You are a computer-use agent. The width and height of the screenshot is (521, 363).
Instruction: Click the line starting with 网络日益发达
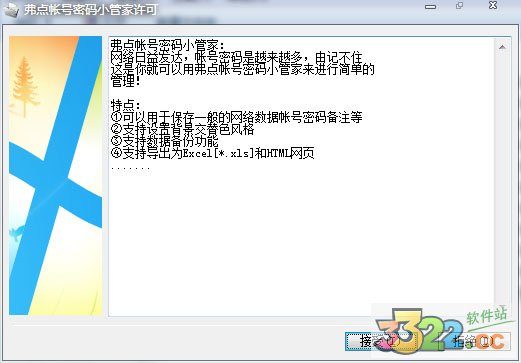(x=236, y=57)
